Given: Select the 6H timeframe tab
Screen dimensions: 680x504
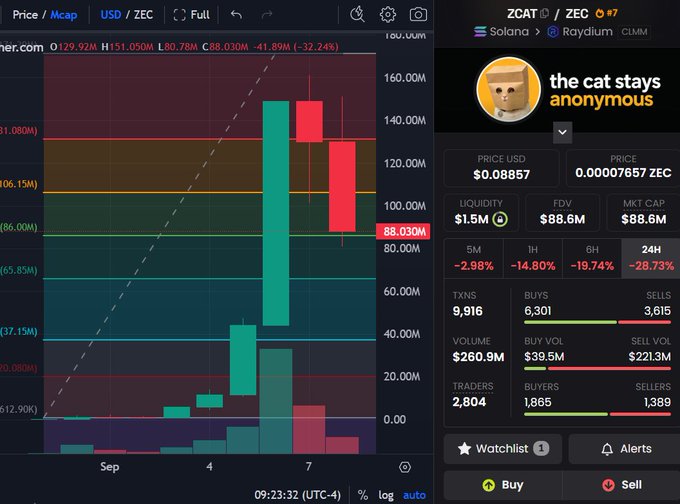Looking at the screenshot, I should coord(592,258).
